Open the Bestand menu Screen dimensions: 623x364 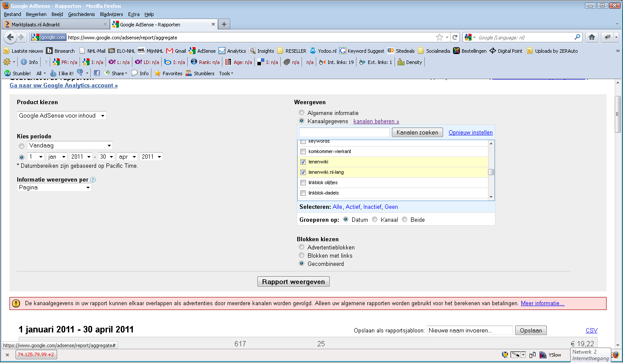12,14
